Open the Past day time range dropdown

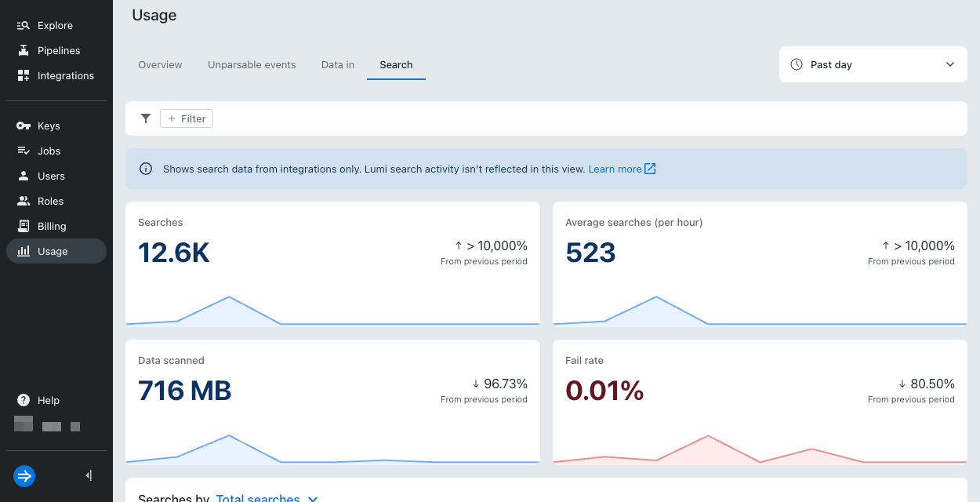point(873,64)
